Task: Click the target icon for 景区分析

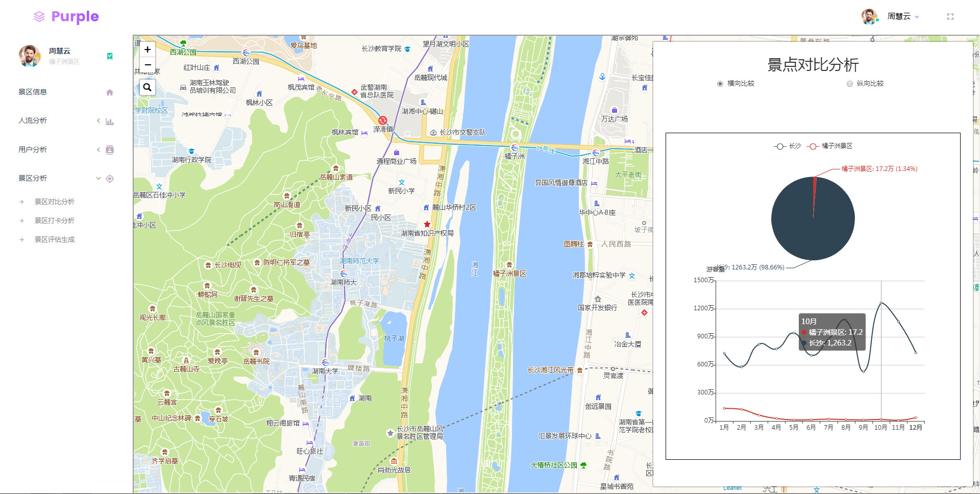Action: [110, 179]
